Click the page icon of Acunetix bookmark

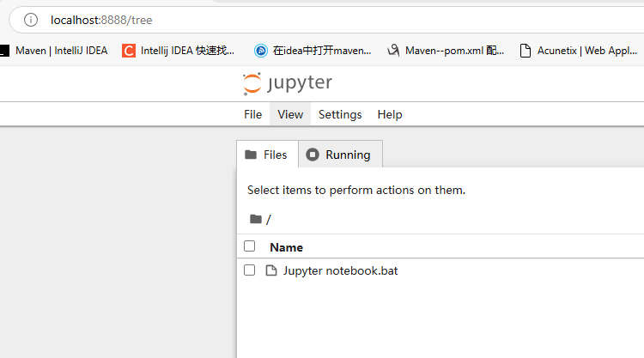(526, 51)
